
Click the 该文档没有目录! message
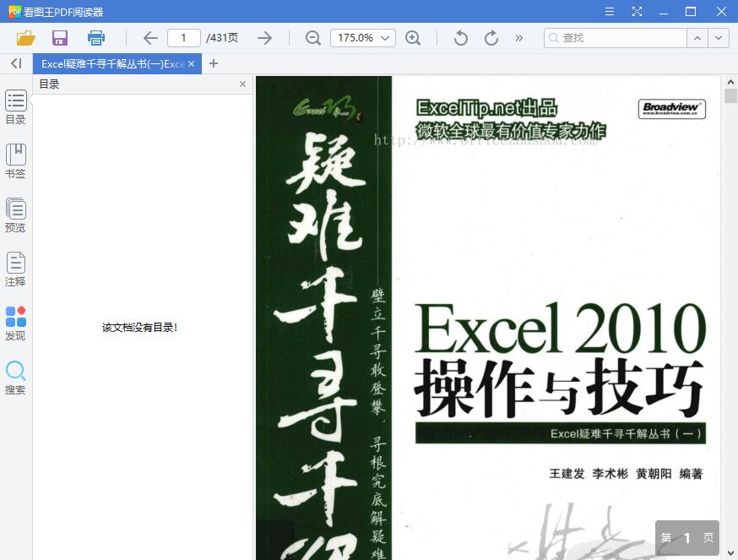[140, 328]
